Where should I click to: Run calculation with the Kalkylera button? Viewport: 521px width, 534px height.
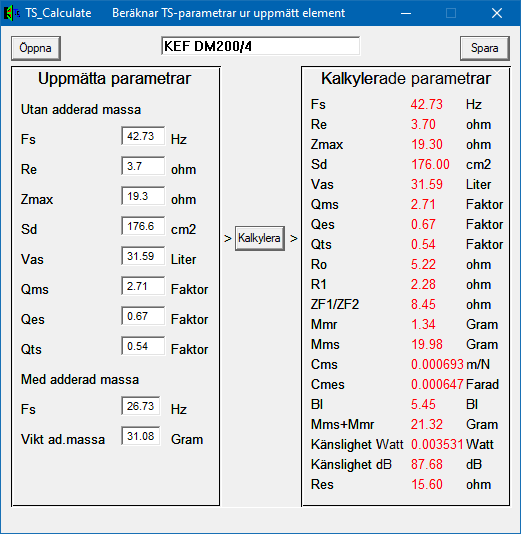pyautogui.click(x=259, y=238)
